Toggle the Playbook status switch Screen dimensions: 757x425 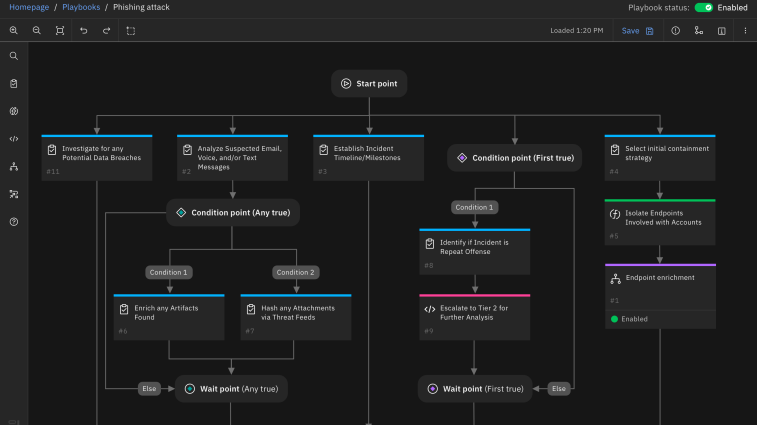point(704,7)
